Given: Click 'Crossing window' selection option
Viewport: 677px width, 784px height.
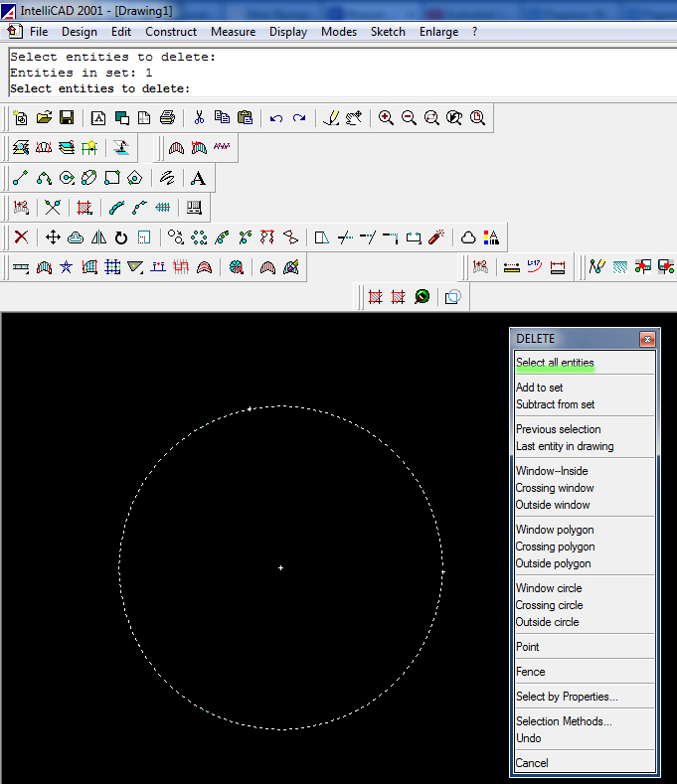Looking at the screenshot, I should click(555, 488).
